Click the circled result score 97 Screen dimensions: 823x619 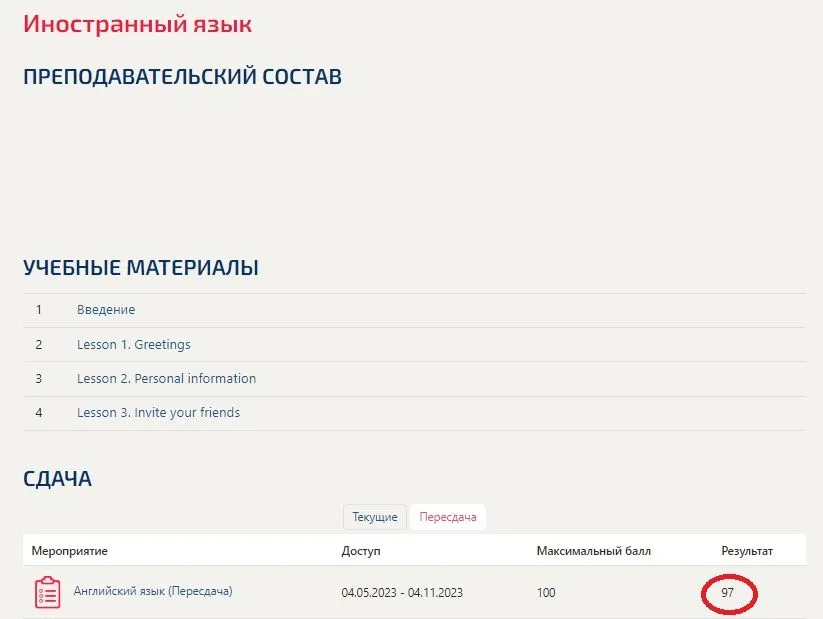point(727,593)
